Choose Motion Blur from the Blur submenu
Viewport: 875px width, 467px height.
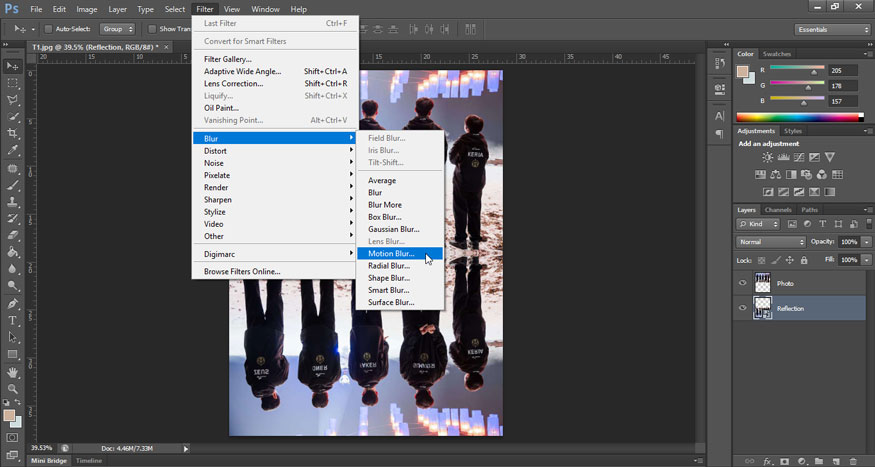coord(390,254)
